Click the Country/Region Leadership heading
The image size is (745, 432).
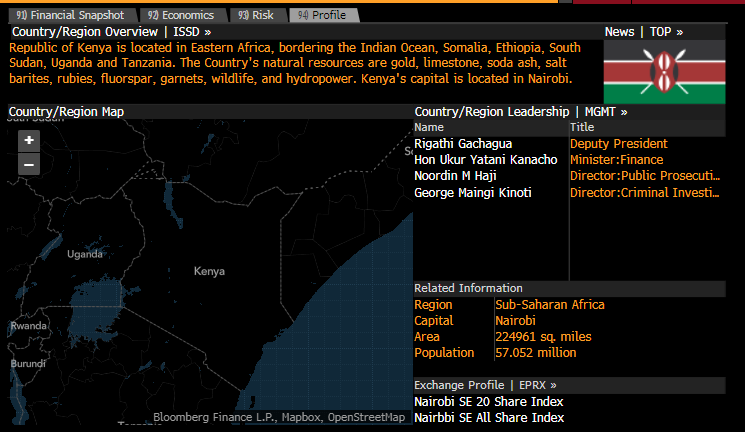492,112
